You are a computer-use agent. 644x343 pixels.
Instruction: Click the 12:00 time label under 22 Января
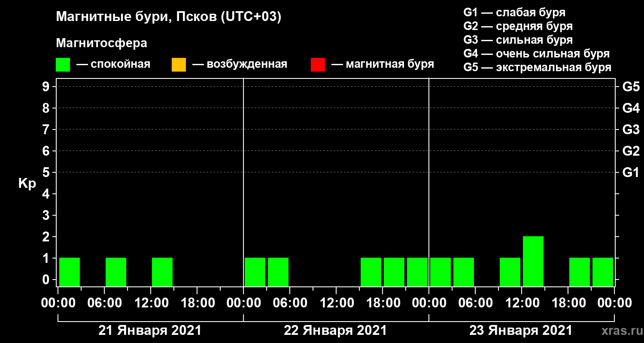tap(336, 303)
